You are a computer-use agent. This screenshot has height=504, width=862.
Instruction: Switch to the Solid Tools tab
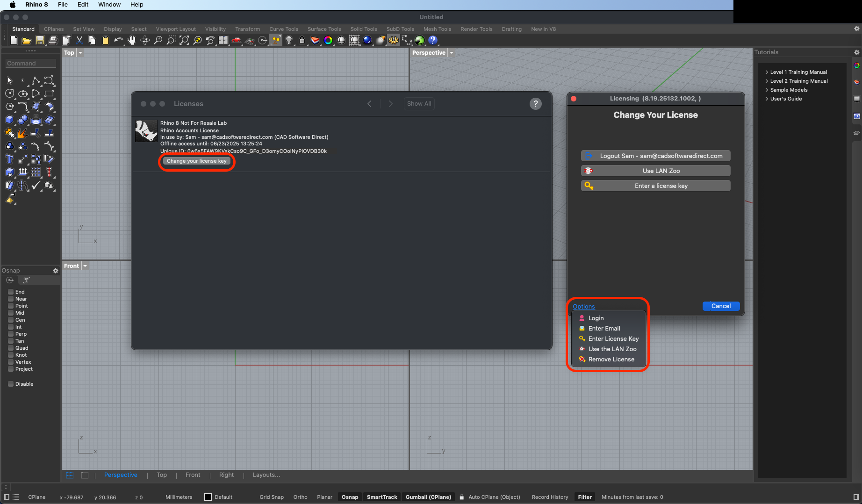click(364, 29)
